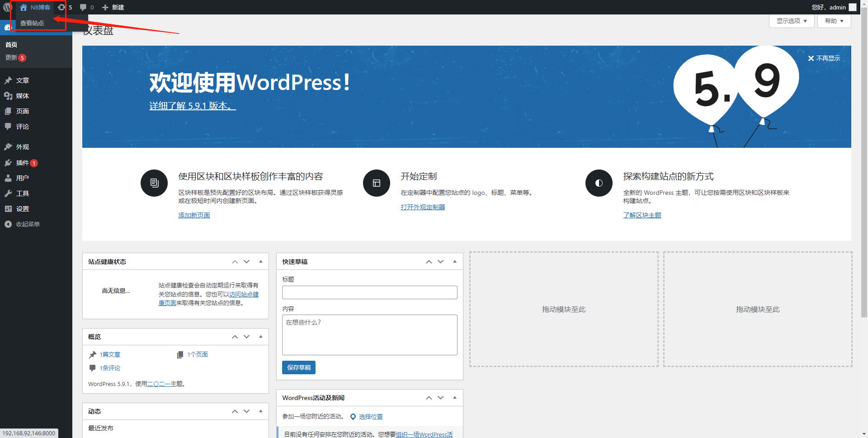Move 动态 widget up

(235, 411)
